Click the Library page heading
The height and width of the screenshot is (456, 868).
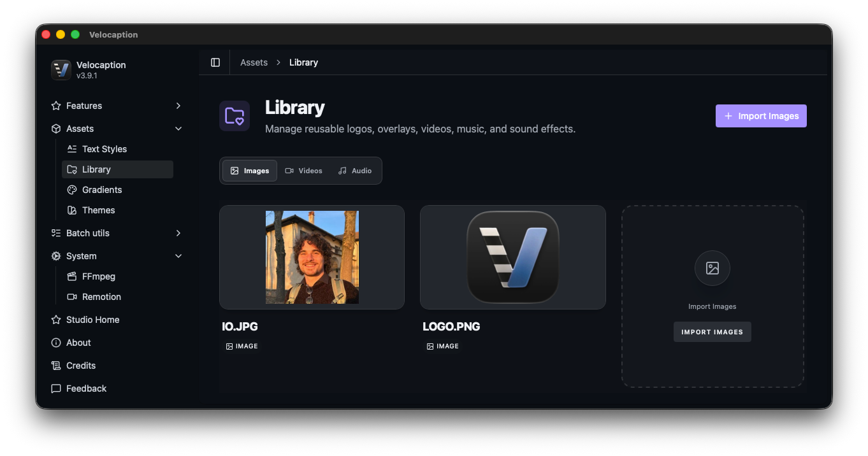295,108
